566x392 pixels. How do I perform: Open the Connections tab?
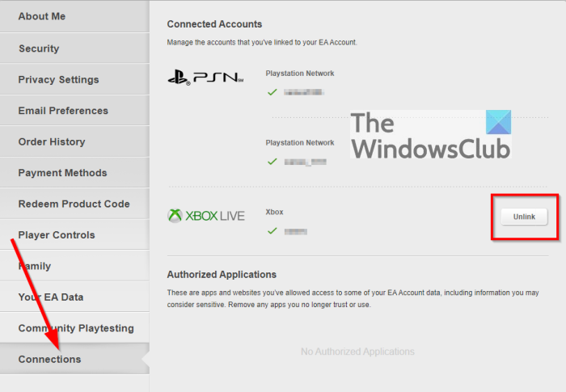(x=50, y=359)
